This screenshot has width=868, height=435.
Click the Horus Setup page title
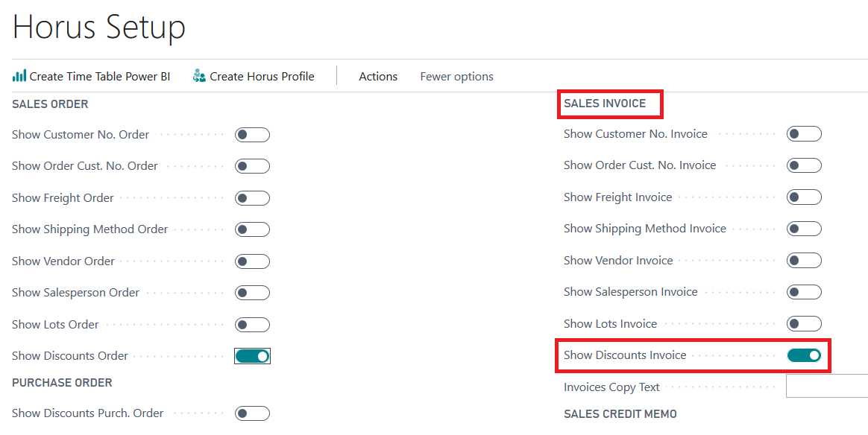pos(98,27)
